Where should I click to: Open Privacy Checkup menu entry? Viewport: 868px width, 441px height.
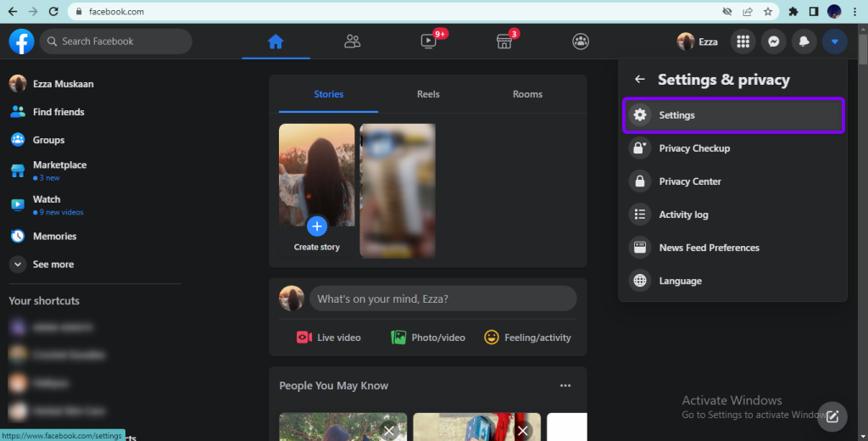pos(693,148)
